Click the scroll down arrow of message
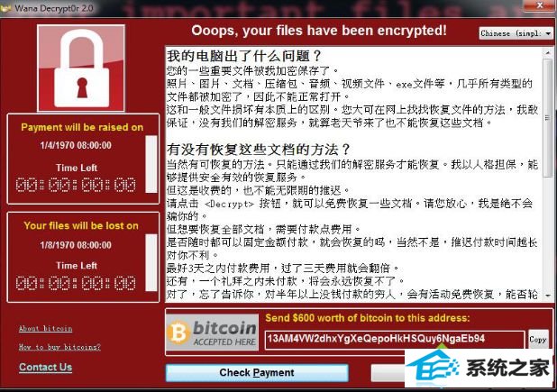The width and height of the screenshot is (557, 392). [x=547, y=296]
